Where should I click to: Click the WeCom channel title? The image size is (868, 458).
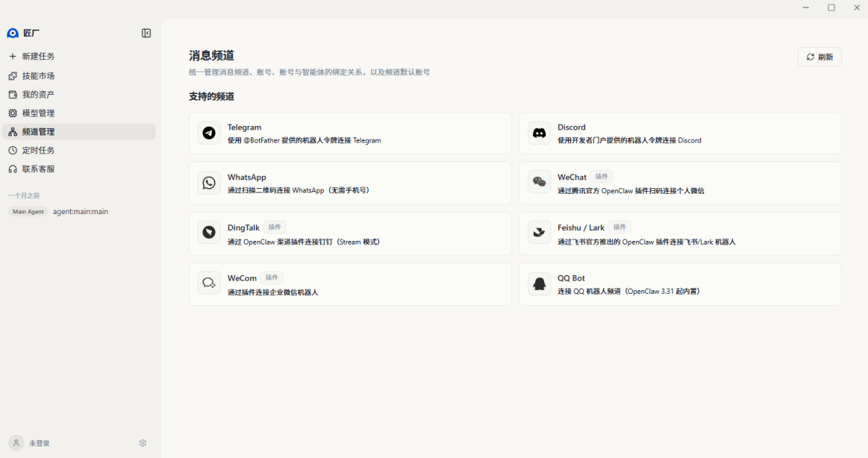tap(242, 278)
